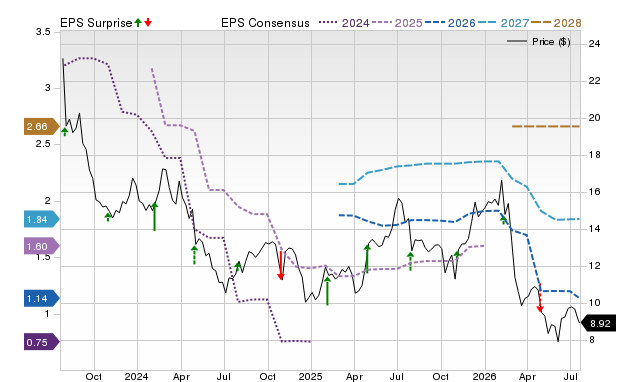The image size is (640, 382).
Task: Click the light purple 1.60 value tag
Action: tap(41, 246)
